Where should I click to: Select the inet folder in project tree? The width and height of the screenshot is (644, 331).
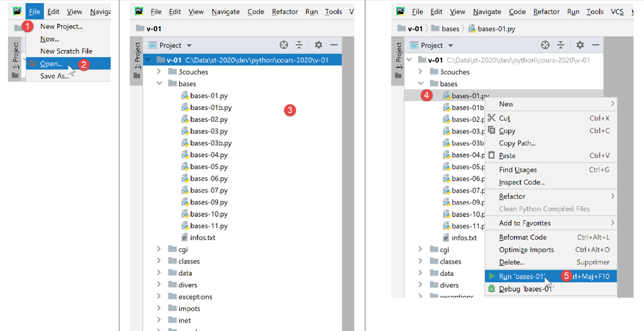(x=184, y=321)
